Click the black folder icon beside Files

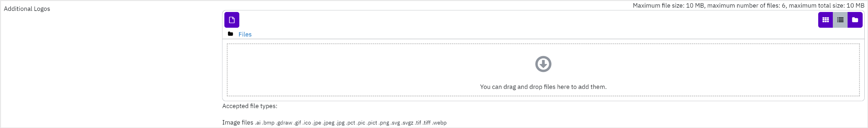230,34
